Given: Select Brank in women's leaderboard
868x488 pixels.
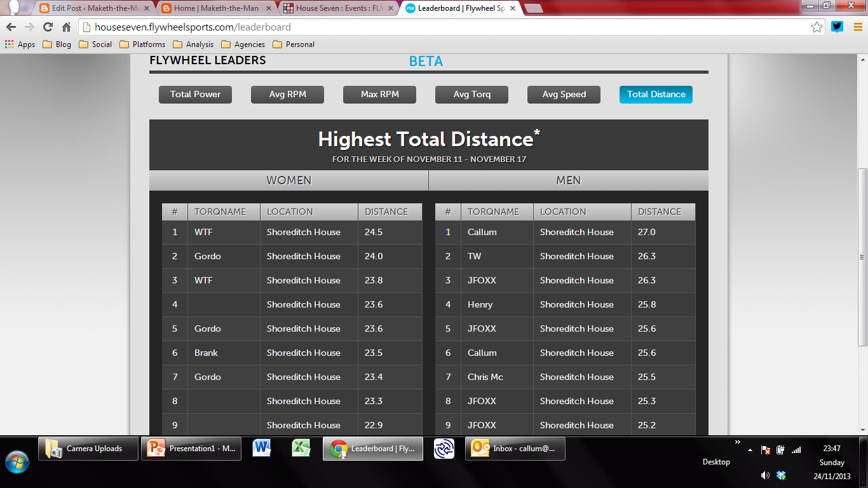Looking at the screenshot, I should pyautogui.click(x=206, y=353).
